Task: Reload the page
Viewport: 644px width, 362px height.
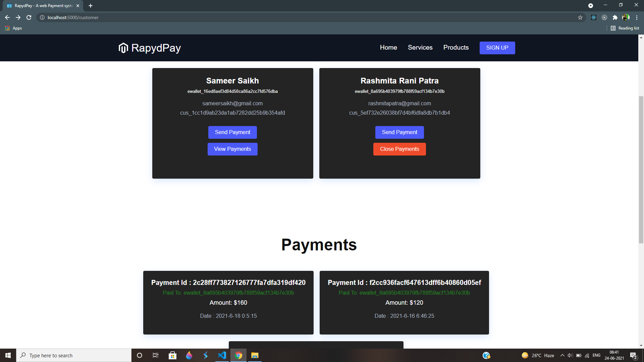Action: (x=29, y=17)
